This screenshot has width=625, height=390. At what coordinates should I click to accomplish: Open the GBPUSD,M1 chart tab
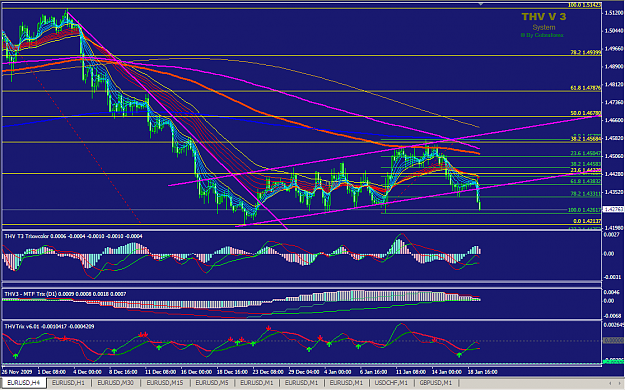(x=436, y=383)
